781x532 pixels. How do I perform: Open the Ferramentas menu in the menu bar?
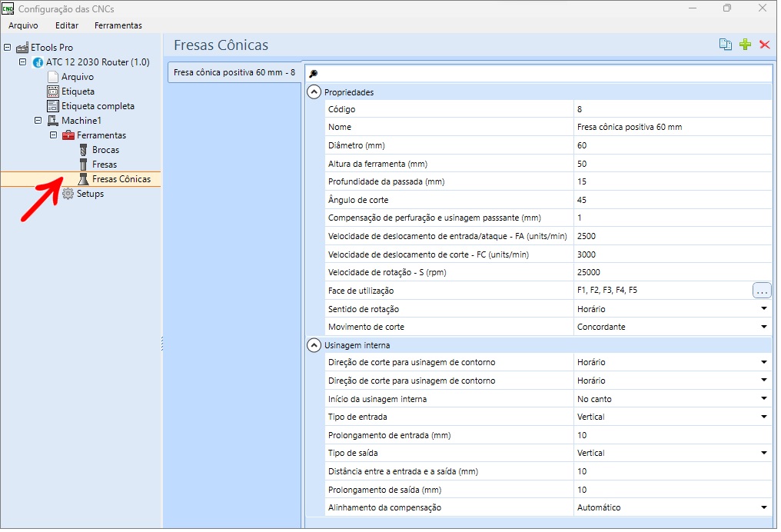[x=118, y=25]
